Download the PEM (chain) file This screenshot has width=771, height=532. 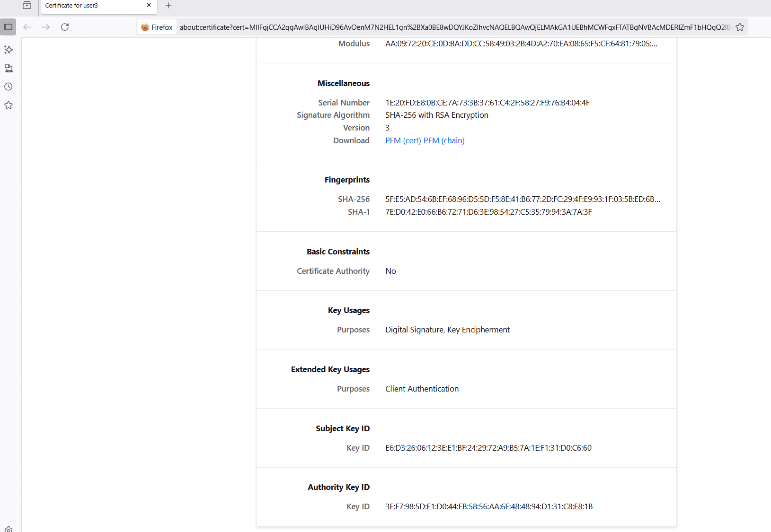(444, 140)
